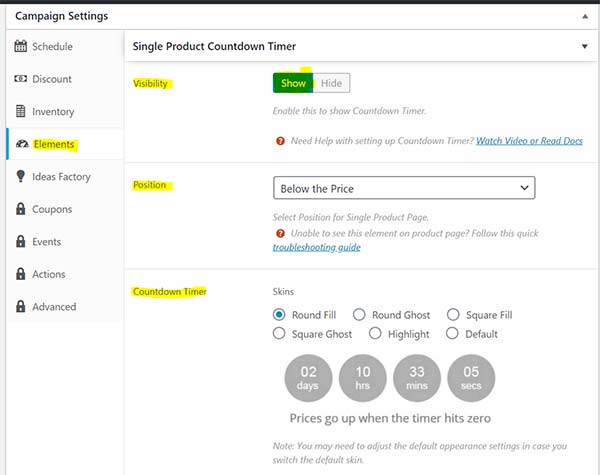Select the Round Ghost skin
The height and width of the screenshot is (475, 600).
(x=359, y=315)
